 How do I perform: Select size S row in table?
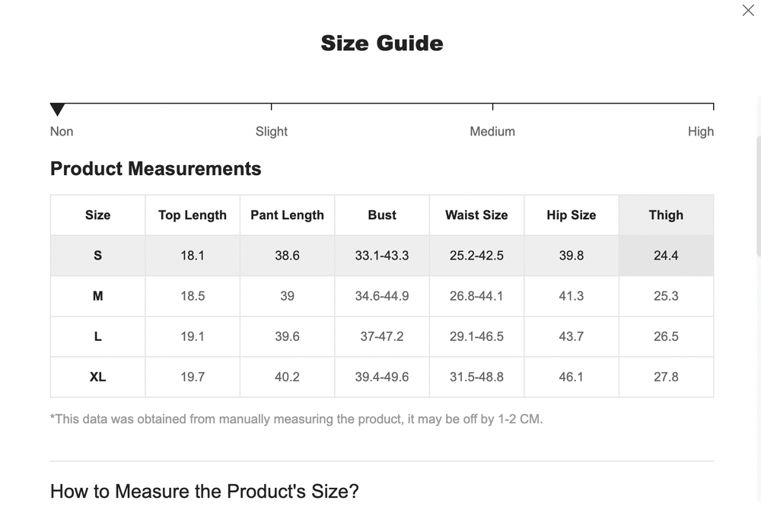tap(97, 255)
